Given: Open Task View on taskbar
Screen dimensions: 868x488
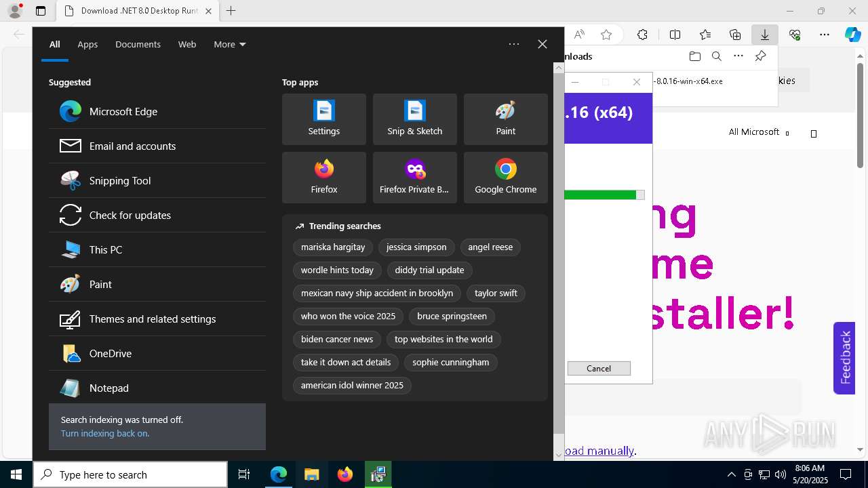Looking at the screenshot, I should pyautogui.click(x=244, y=474).
